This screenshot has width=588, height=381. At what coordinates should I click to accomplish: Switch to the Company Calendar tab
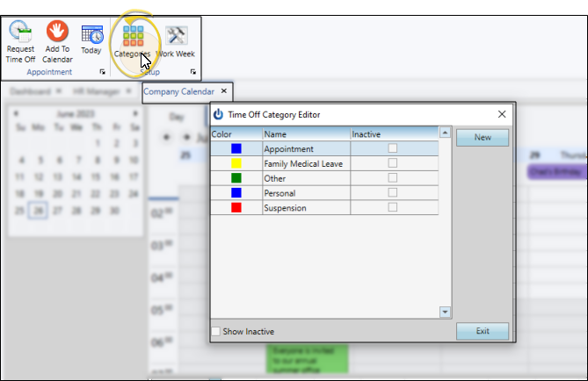click(179, 90)
